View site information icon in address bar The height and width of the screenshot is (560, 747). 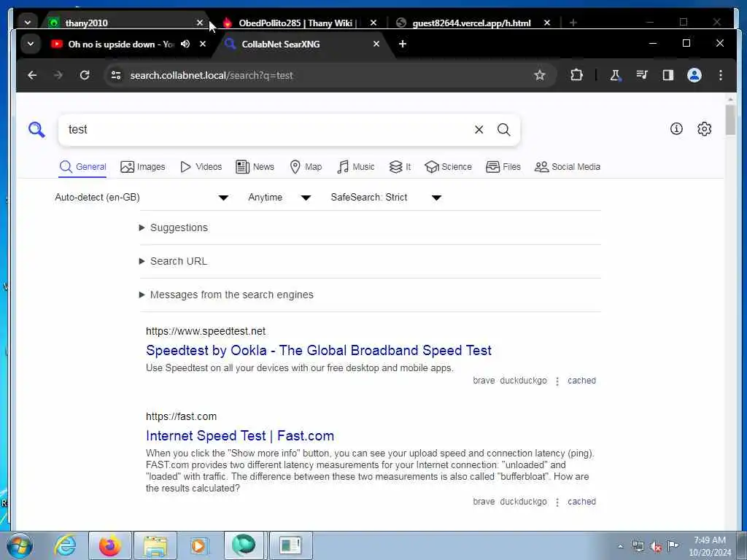tap(116, 75)
